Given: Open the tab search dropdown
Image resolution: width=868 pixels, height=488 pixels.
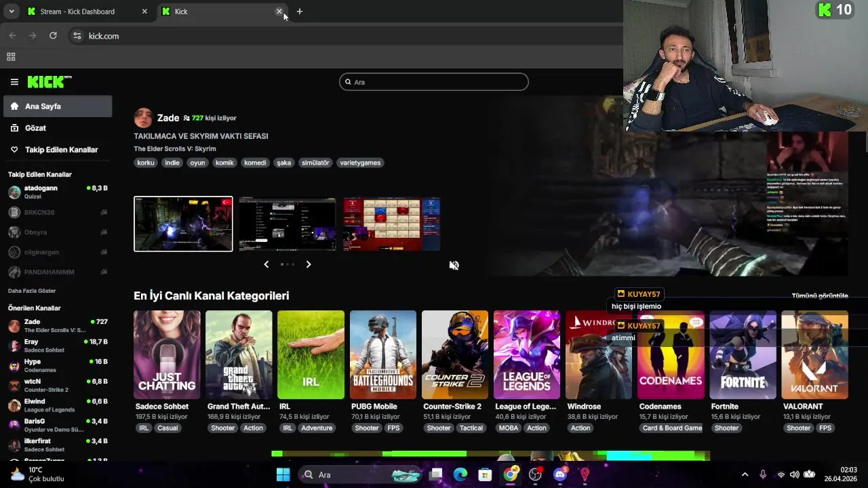Looking at the screenshot, I should click(x=12, y=12).
